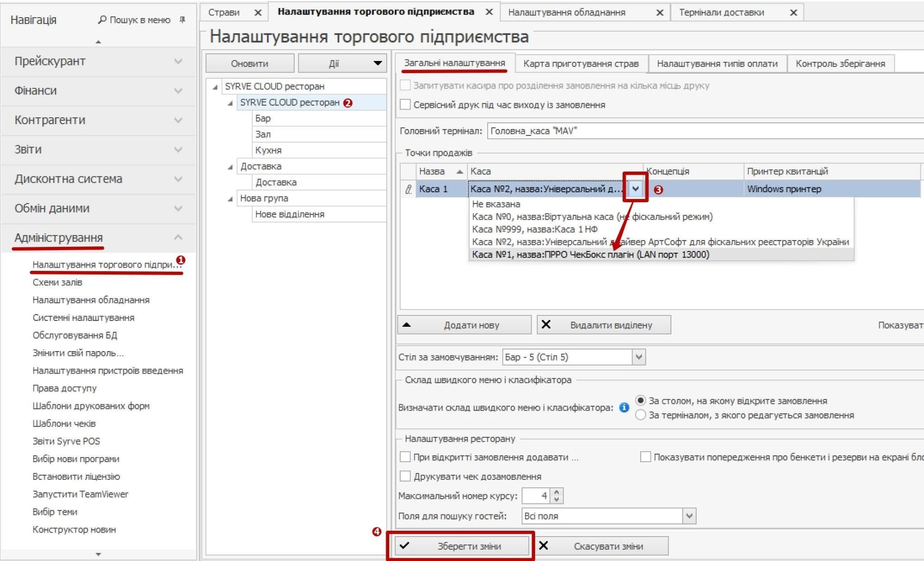Select ПРРО ЧекБокс плагін list option
The width and height of the screenshot is (924, 561).
590,255
